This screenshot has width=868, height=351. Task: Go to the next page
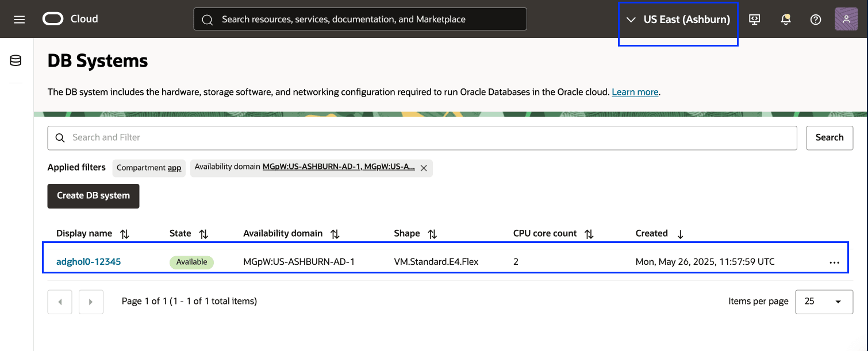[91, 302]
